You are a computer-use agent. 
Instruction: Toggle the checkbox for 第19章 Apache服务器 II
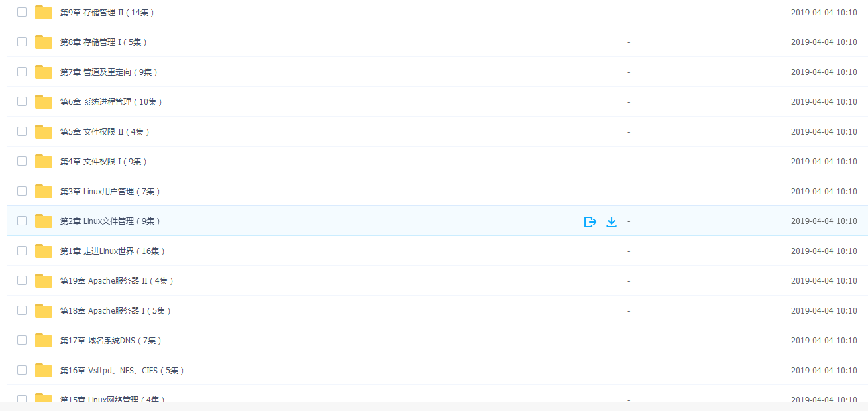(22, 280)
